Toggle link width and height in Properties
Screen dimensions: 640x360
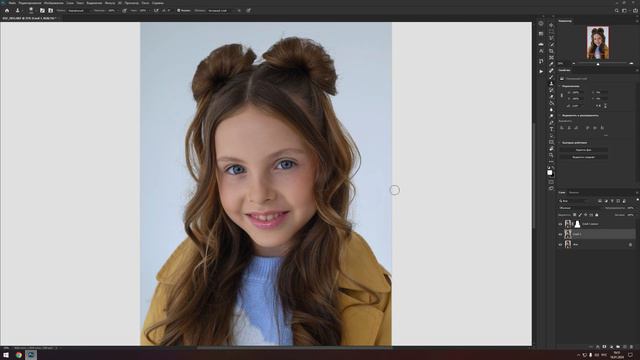point(562,96)
